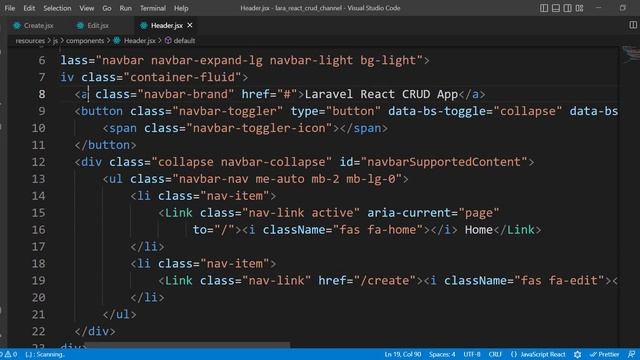Click the gear icon in status bar
Viewport: 640px width, 360px height.
(x=577, y=354)
